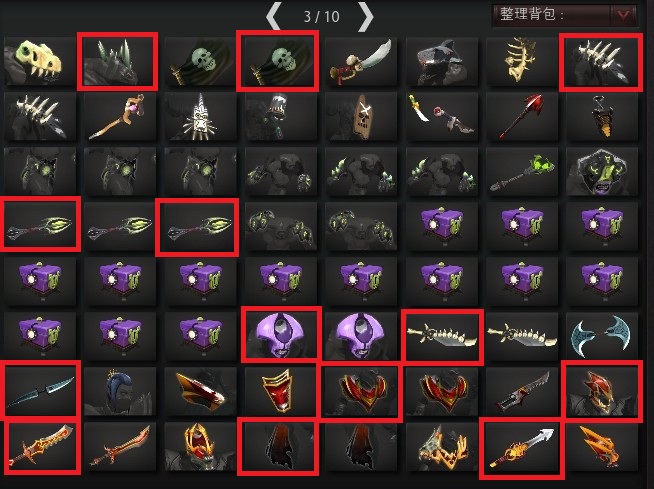Select the blue-haired masked head item
The width and height of the screenshot is (654, 489).
pos(120,391)
